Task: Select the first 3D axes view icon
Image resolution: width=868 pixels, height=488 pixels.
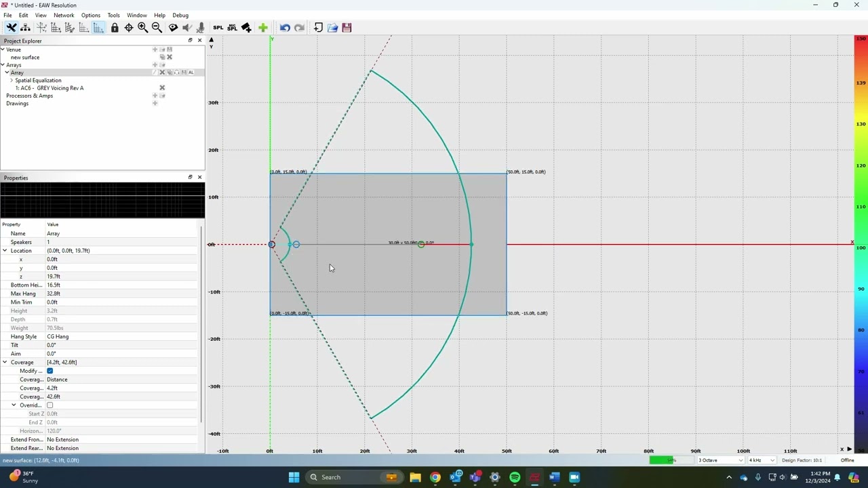Action: [x=42, y=28]
